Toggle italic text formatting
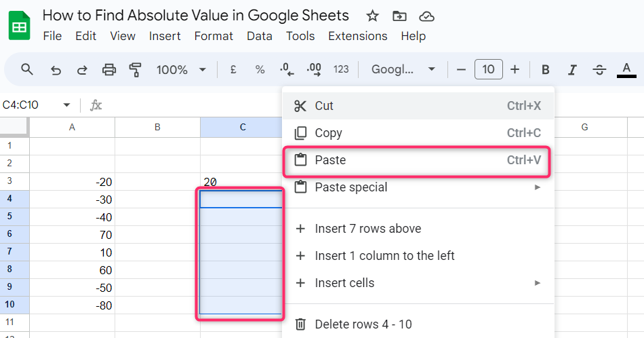Screen dimensions: 644x338 click(572, 69)
